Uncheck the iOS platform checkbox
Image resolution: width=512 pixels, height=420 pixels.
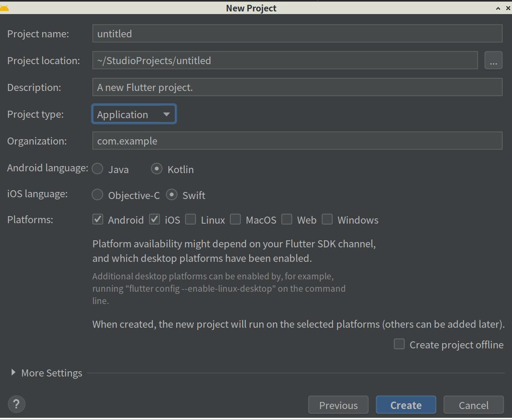(154, 219)
